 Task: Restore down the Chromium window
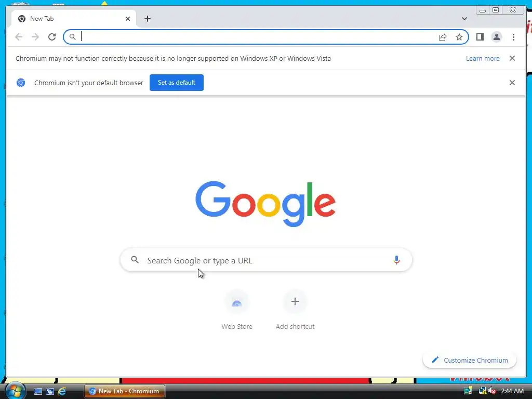pyautogui.click(x=495, y=10)
